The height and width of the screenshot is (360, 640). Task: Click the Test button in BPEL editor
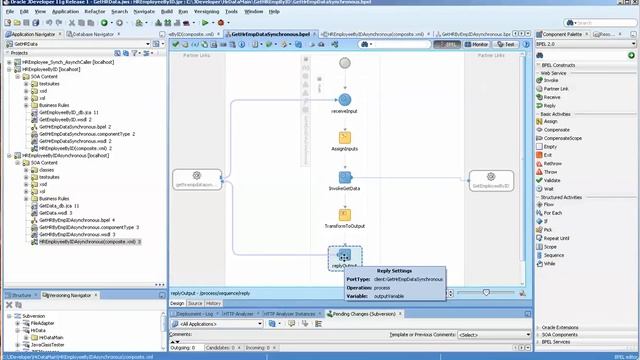pyautogui.click(x=506, y=44)
